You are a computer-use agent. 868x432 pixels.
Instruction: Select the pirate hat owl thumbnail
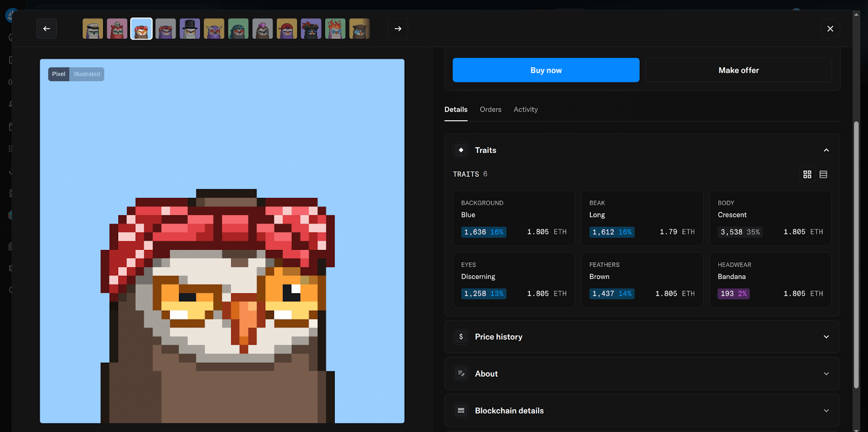[311, 29]
